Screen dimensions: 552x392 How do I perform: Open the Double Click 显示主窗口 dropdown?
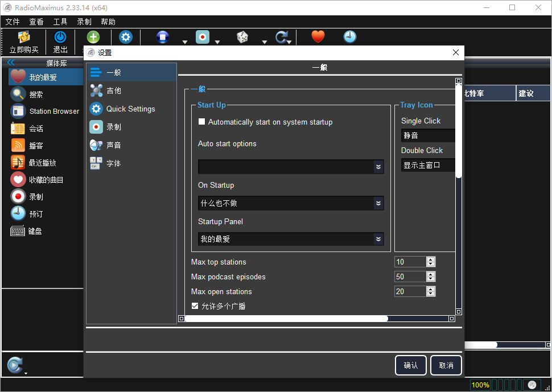pyautogui.click(x=428, y=165)
